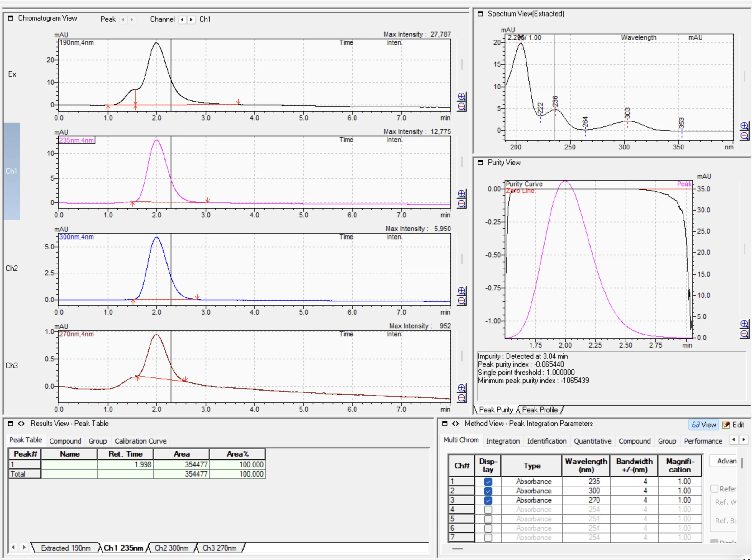Open the Calibration Curve tab
752x560 pixels.
[141, 441]
